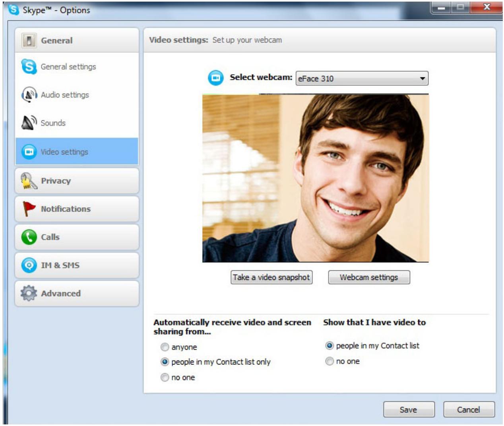The height and width of the screenshot is (426, 504).
Task: Select Video settings in the sidebar
Action: pos(77,152)
